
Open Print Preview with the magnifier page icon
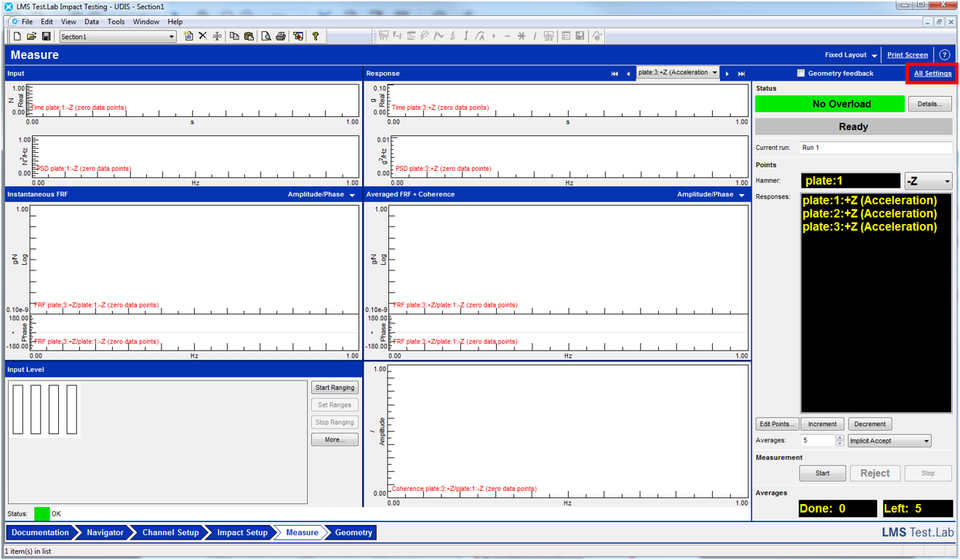(x=266, y=36)
